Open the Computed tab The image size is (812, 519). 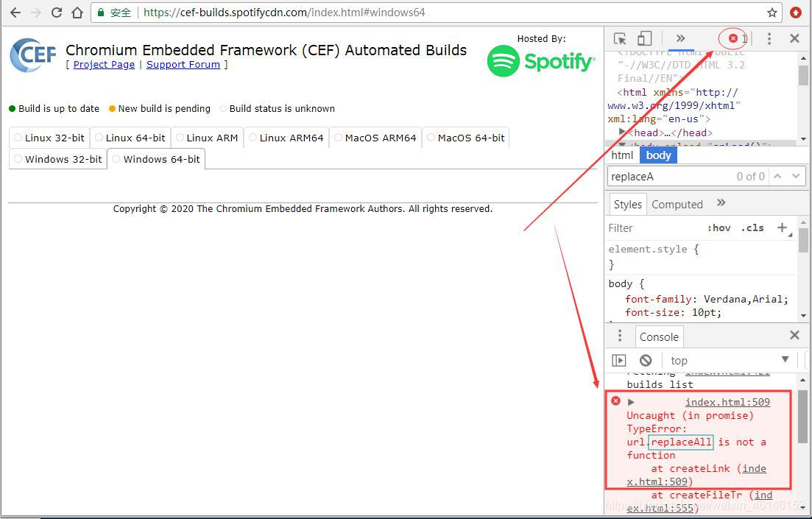click(677, 205)
